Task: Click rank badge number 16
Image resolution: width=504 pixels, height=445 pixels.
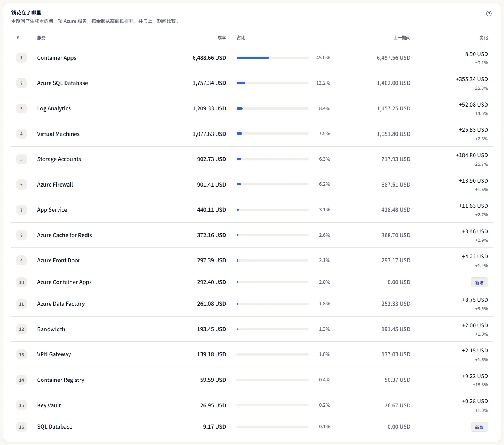Action: coord(21,427)
